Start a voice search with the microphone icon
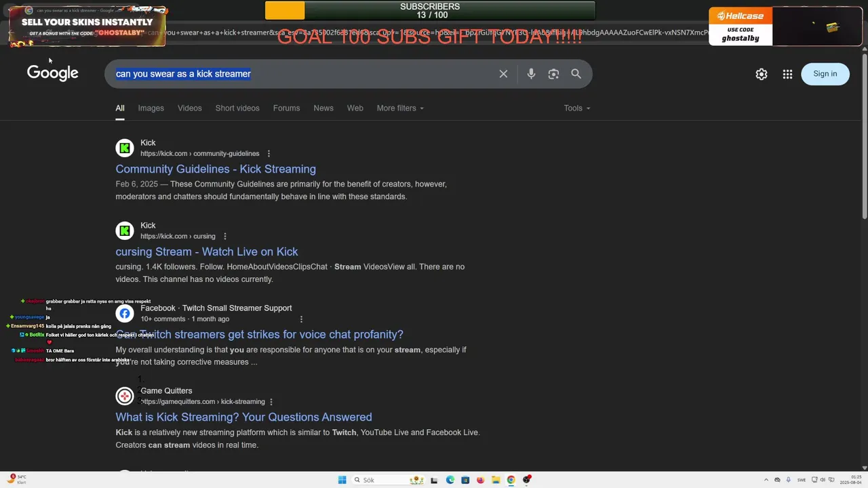Screen dimensions: 868x488 pos(531,74)
